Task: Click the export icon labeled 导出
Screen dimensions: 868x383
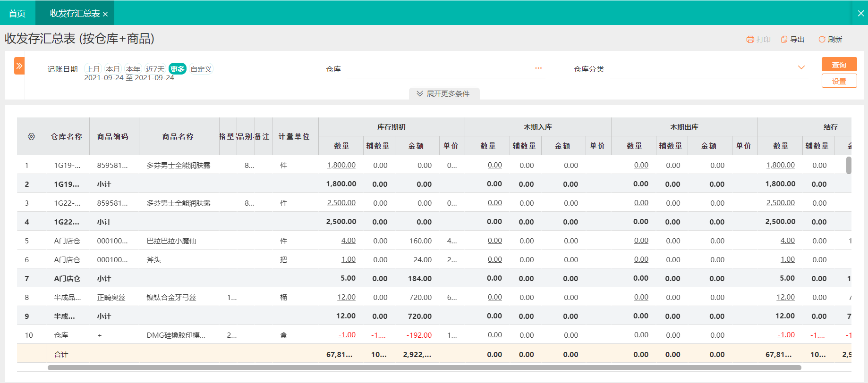Action: [x=784, y=40]
